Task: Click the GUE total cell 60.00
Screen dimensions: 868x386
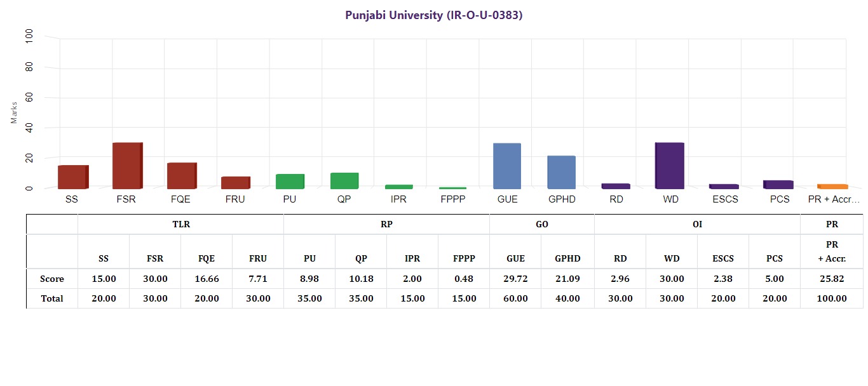Action: [515, 298]
